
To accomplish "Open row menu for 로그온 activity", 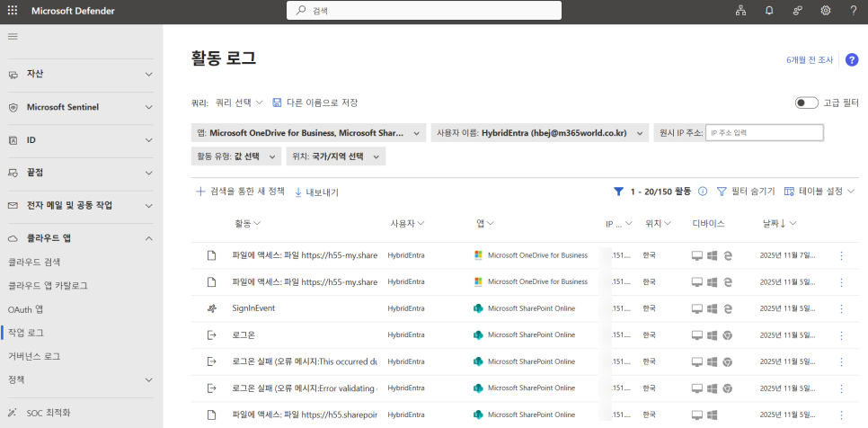I will coord(841,335).
